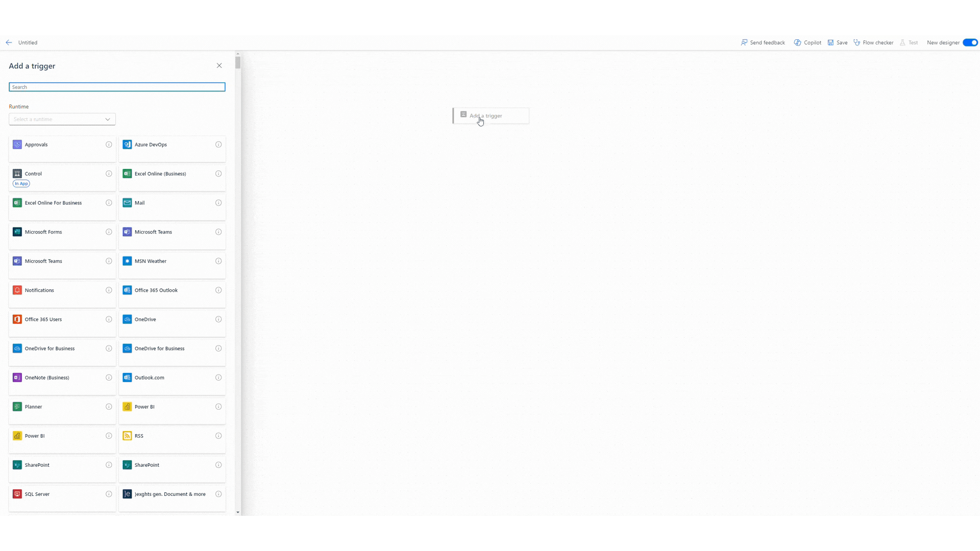980x551 pixels.
Task: Open info for Office 365 Users
Action: click(x=109, y=319)
